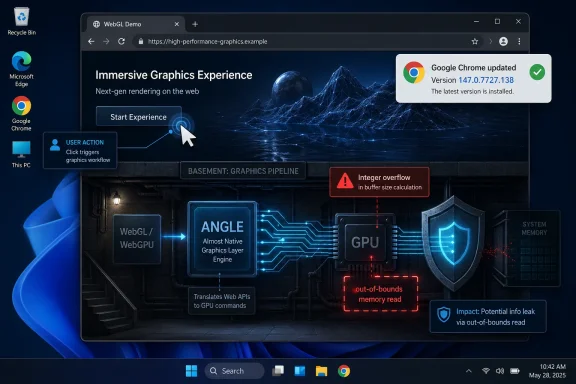Click Immersive Graphics Experience heading
Screen dimensions: 576x384
pos(174,75)
